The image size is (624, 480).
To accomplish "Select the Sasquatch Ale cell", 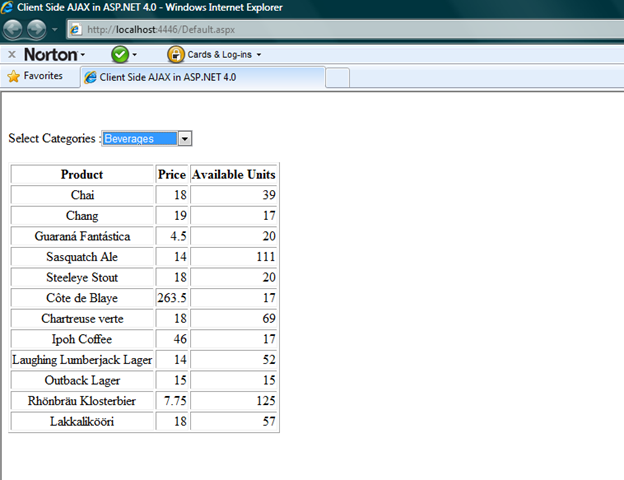I will (x=82, y=257).
